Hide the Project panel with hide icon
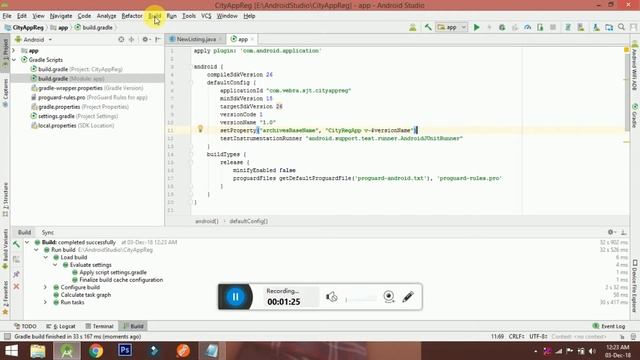Screen dimensions: 640x360 pos(158,40)
